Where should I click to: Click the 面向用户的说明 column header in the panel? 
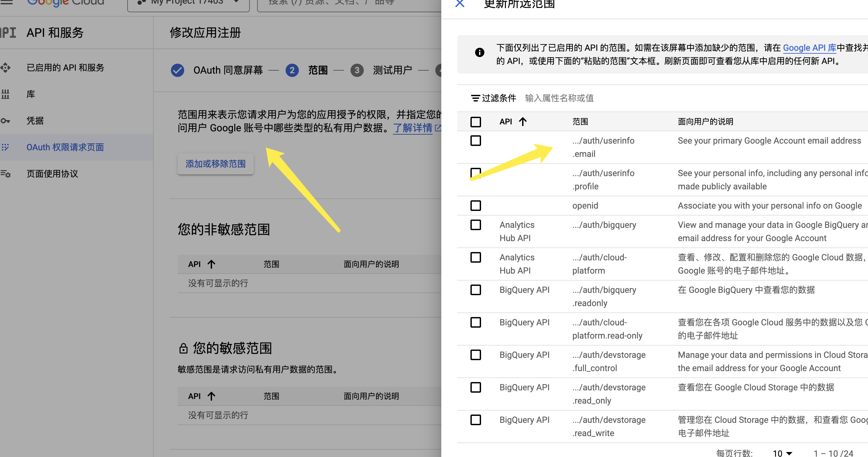706,122
